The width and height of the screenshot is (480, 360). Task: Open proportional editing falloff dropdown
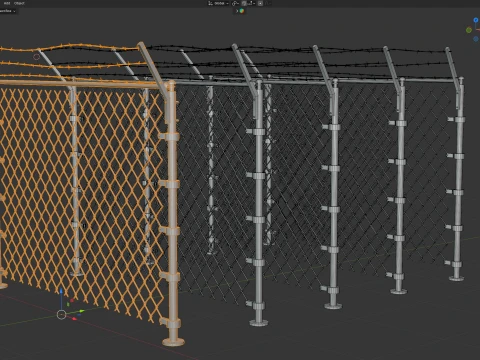(268, 3)
